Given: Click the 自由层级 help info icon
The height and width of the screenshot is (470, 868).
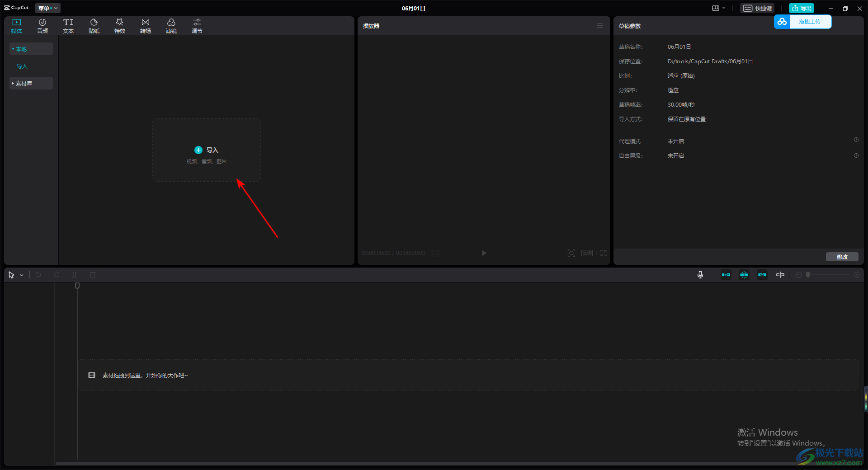Looking at the screenshot, I should pos(856,155).
